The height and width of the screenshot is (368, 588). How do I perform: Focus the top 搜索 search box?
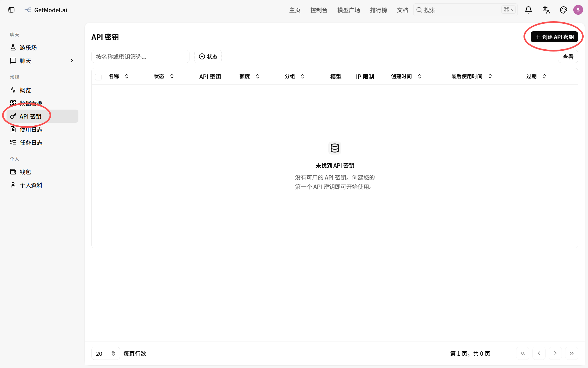[465, 10]
